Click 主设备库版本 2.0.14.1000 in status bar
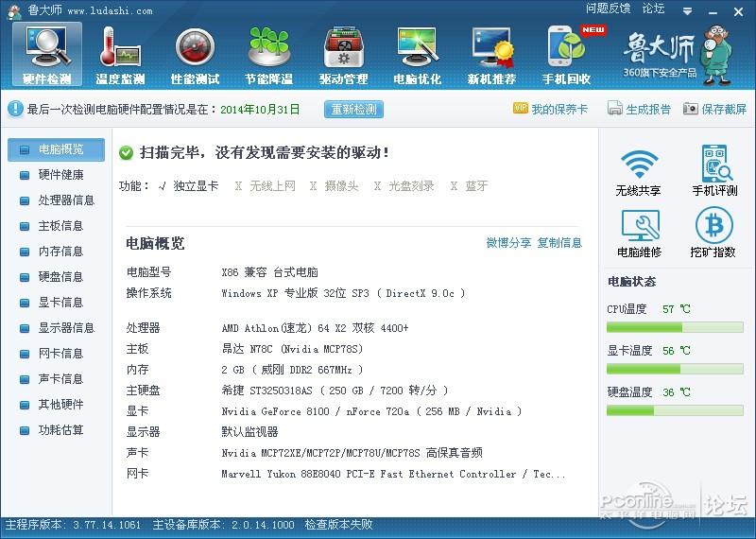Viewport: 756px width, 539px height. click(x=223, y=525)
